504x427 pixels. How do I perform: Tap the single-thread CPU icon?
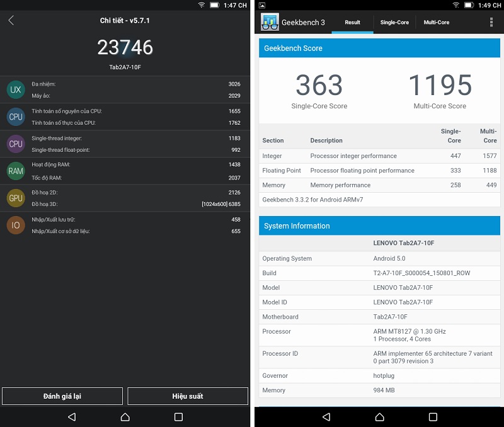click(16, 143)
